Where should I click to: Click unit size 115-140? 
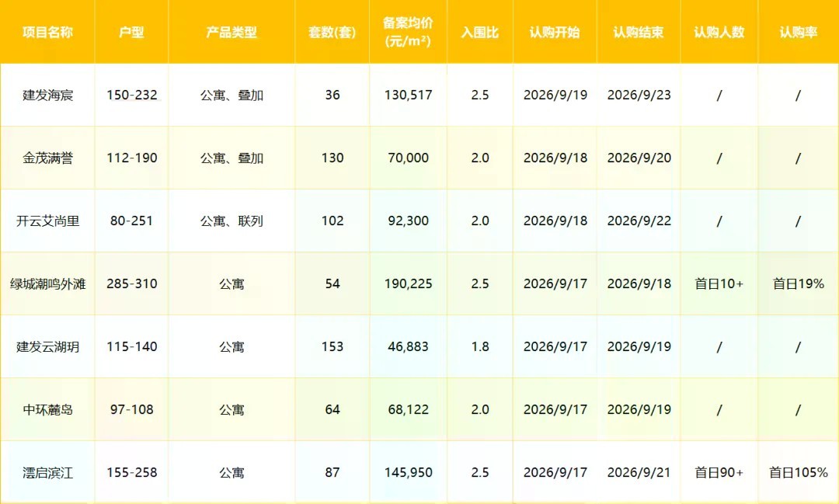point(131,346)
